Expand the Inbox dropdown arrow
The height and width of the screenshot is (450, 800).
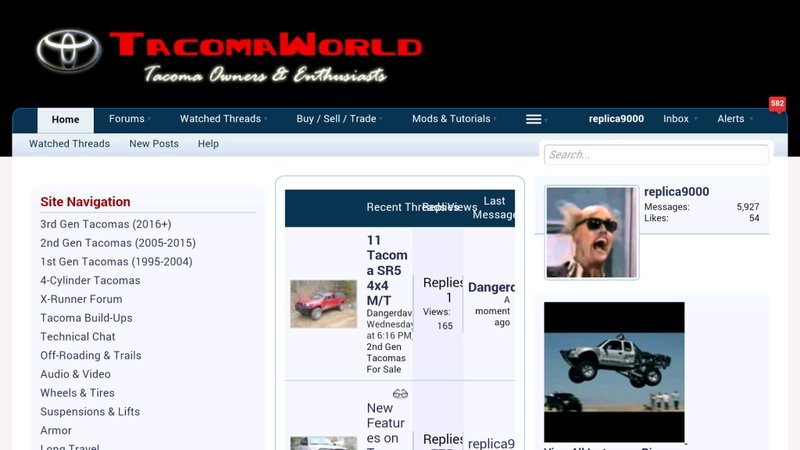[695, 119]
